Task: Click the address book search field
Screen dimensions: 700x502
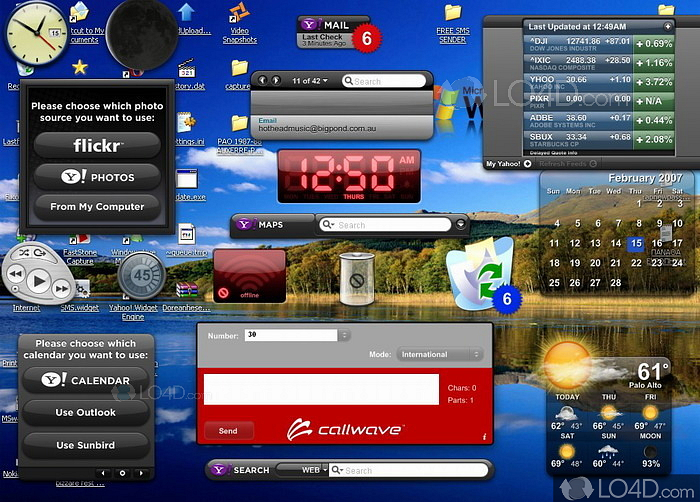Action: click(x=384, y=81)
